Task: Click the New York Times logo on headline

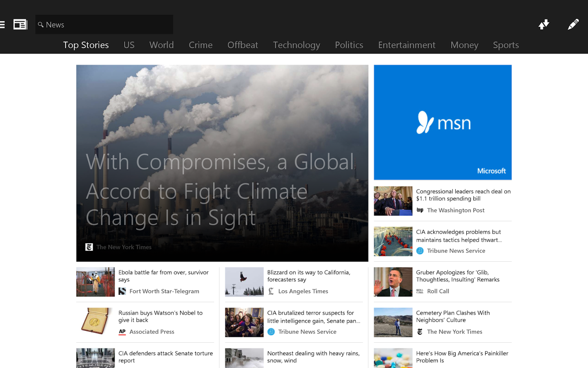Action: tap(89, 247)
